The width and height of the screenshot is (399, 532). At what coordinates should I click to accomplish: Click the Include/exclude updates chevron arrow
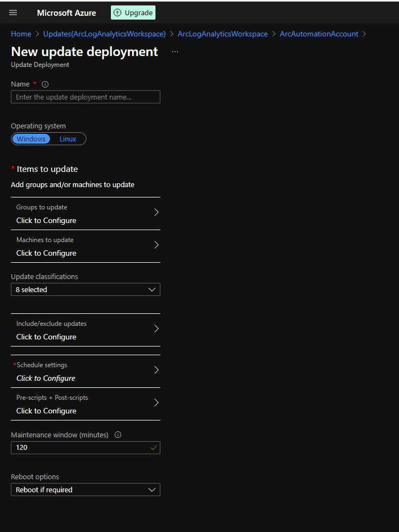tap(156, 329)
